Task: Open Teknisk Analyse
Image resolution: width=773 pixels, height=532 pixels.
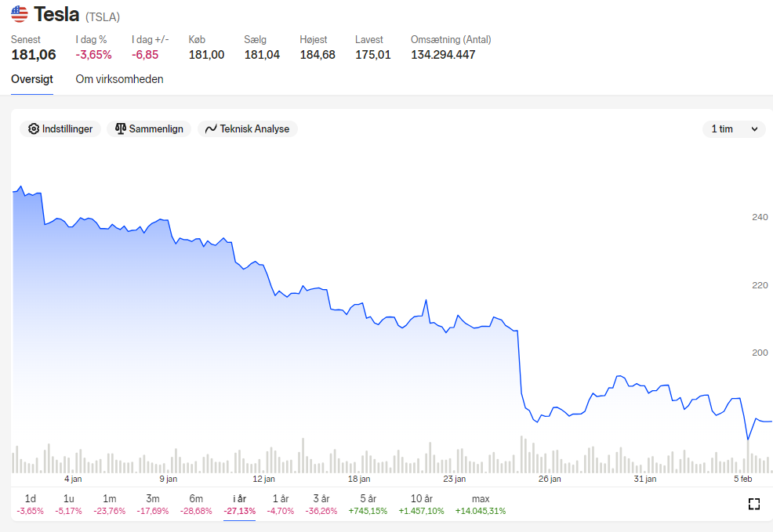Action: [248, 129]
